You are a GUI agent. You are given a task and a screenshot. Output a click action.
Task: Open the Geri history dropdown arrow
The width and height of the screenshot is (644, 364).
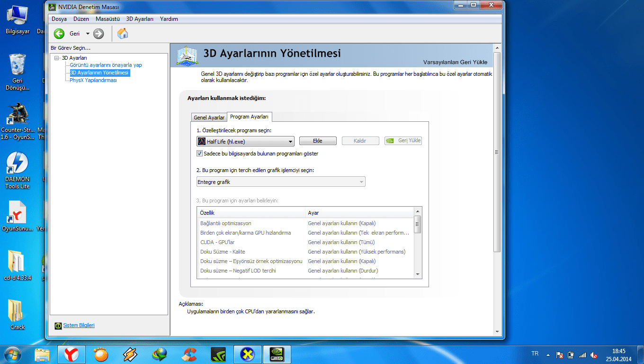point(88,34)
